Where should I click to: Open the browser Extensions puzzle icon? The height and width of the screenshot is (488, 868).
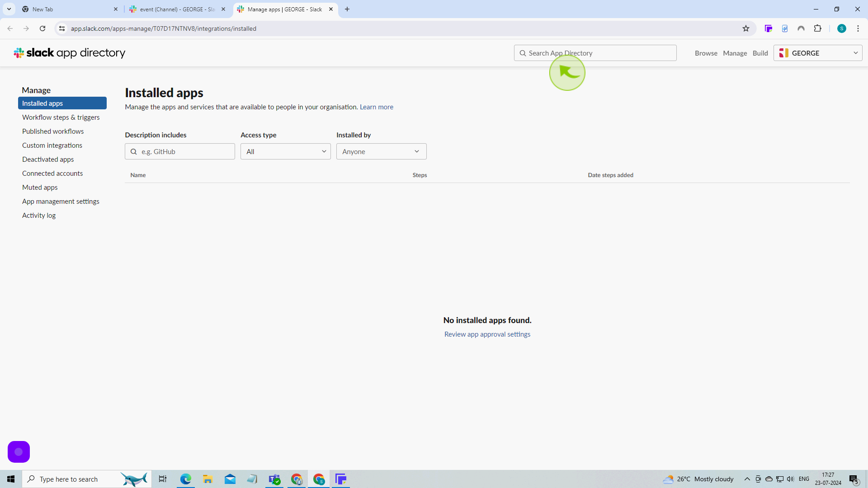817,28
